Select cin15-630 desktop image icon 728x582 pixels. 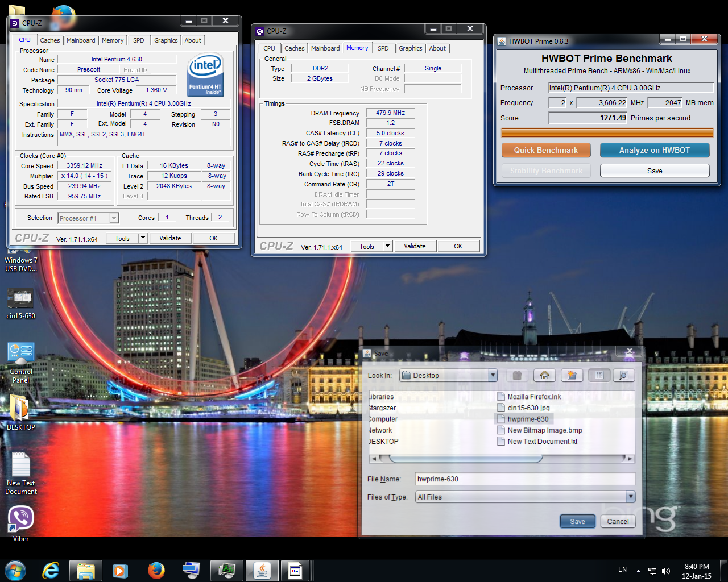21,303
